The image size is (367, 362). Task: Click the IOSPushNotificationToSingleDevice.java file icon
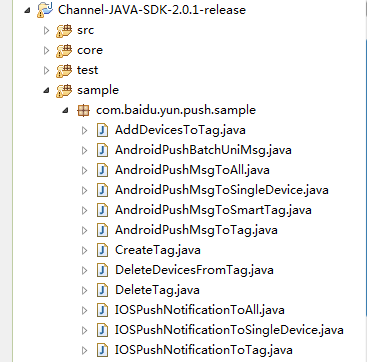(x=102, y=330)
